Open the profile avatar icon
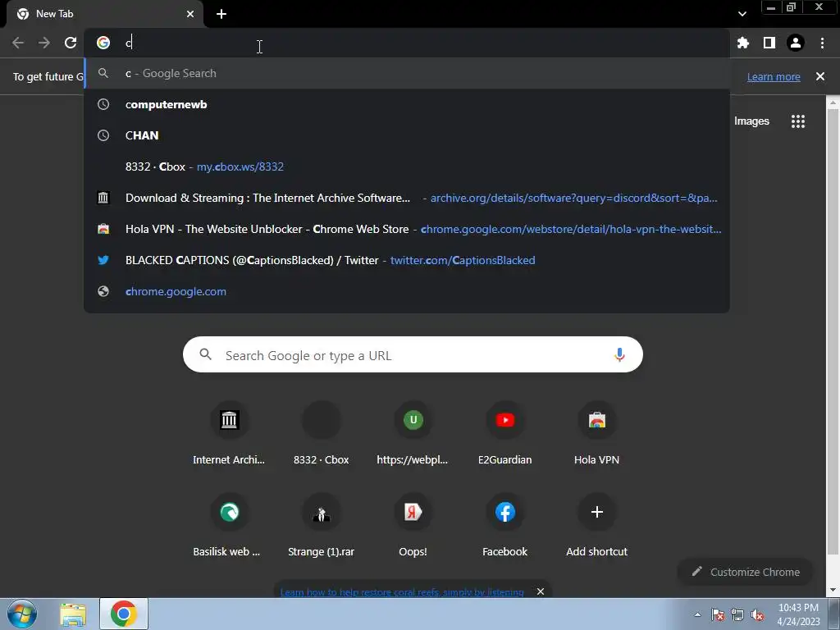Screen dimensions: 840x630 coord(796,43)
